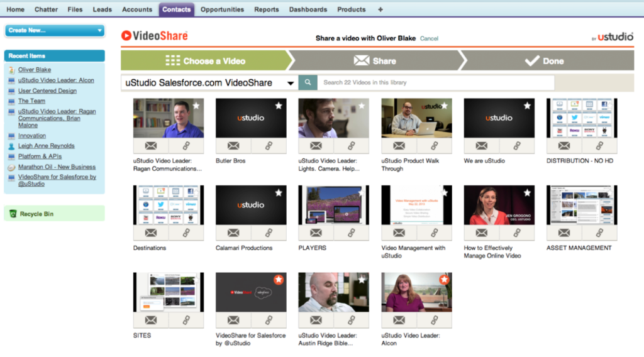Select the PLAYERS video thumbnail

(x=333, y=205)
